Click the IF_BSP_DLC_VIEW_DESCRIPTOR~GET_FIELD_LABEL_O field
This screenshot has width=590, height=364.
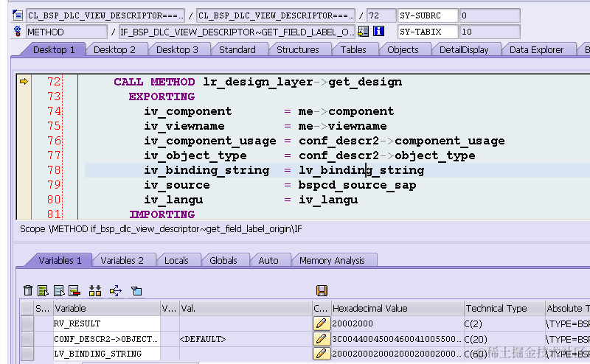236,32
